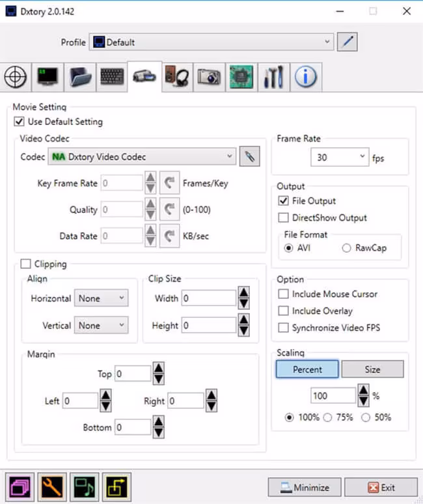Viewport: 423px width, 504px height.
Task: Click the purple windows icon at bottom
Action: pyautogui.click(x=20, y=487)
